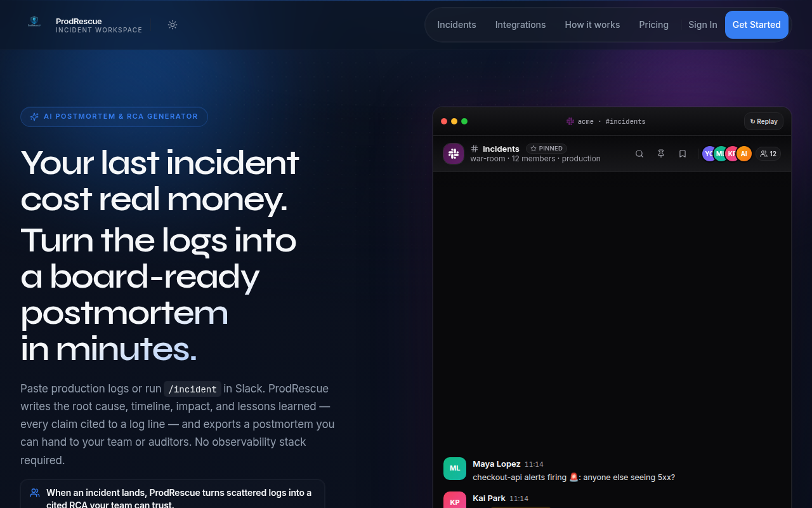Click the Maya Lopez sender name
The height and width of the screenshot is (508, 812).
coord(497,464)
